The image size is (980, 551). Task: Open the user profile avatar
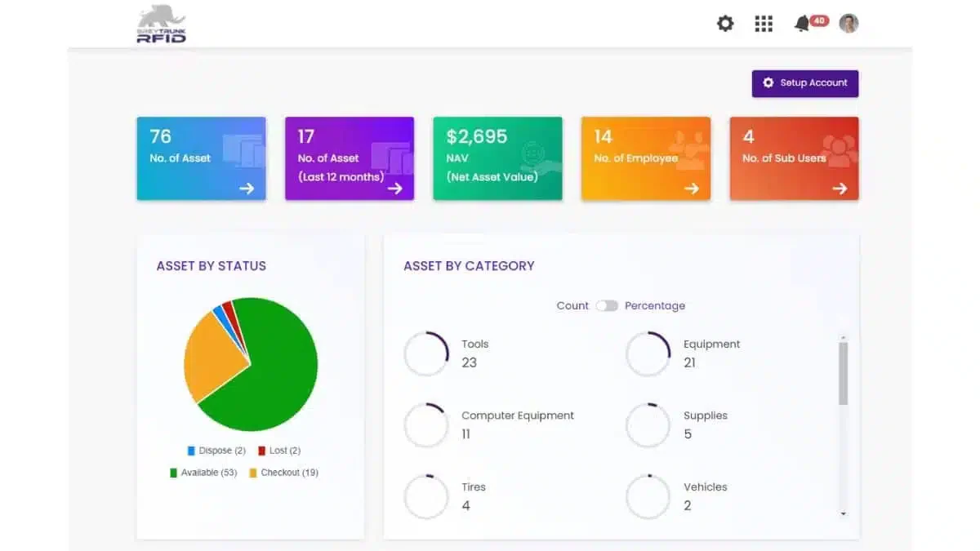pos(849,24)
